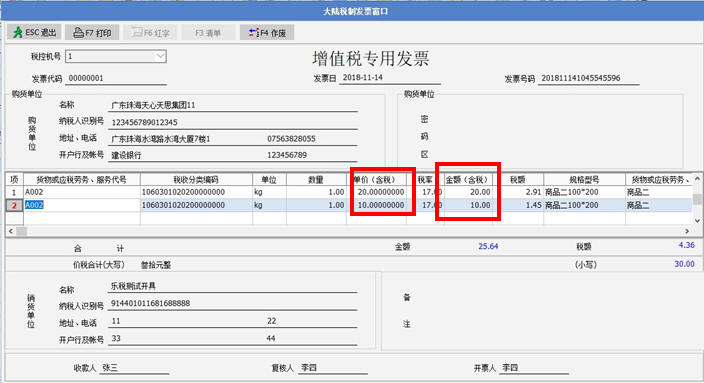Click the icon on F4 作废 button
The image size is (704, 383).
(254, 33)
